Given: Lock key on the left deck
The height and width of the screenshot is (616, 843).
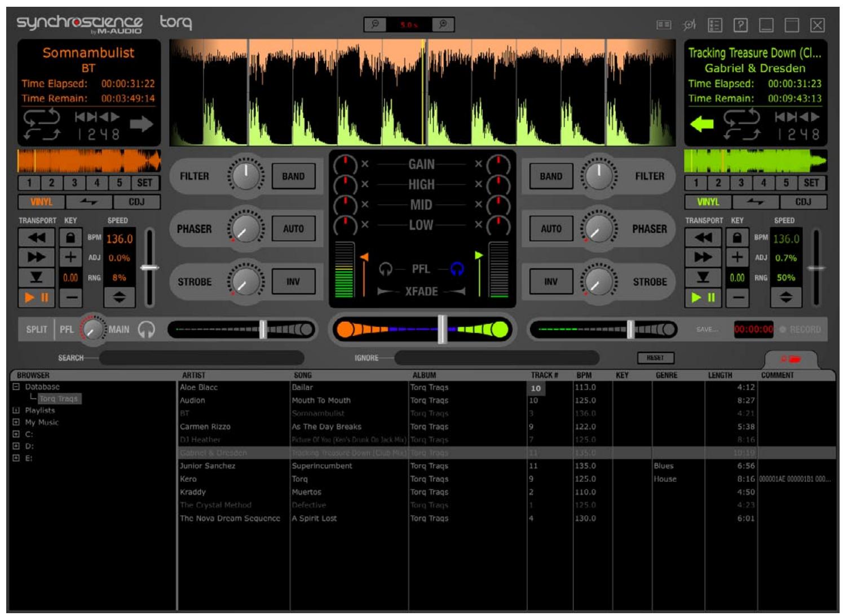Looking at the screenshot, I should (x=70, y=237).
